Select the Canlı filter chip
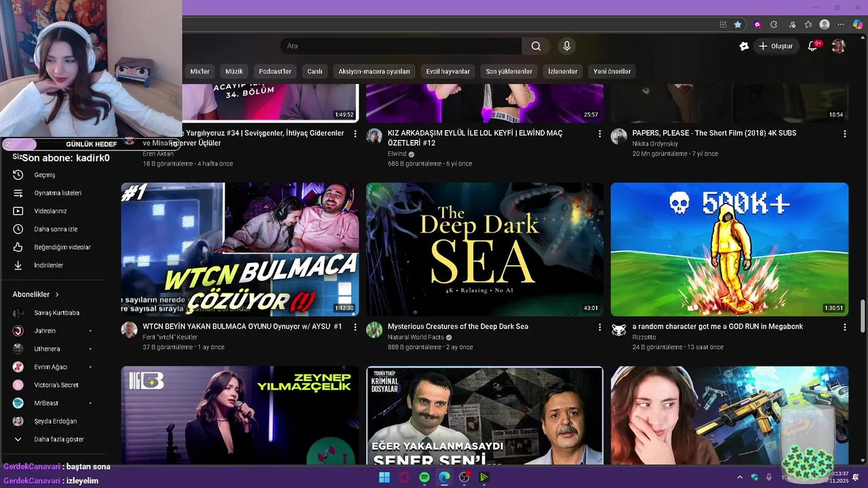Viewport: 868px width, 488px height. click(x=315, y=71)
